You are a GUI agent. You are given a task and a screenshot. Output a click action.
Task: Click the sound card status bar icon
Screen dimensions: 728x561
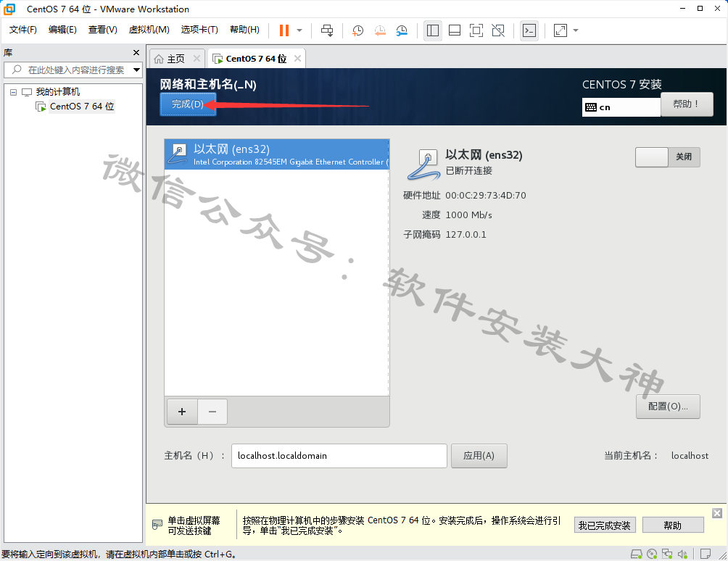click(682, 554)
